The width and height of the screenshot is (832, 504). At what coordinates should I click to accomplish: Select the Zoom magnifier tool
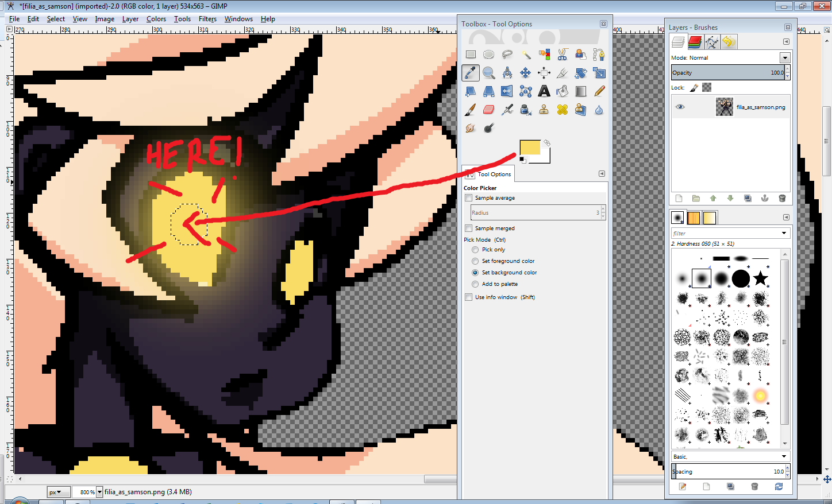(489, 73)
